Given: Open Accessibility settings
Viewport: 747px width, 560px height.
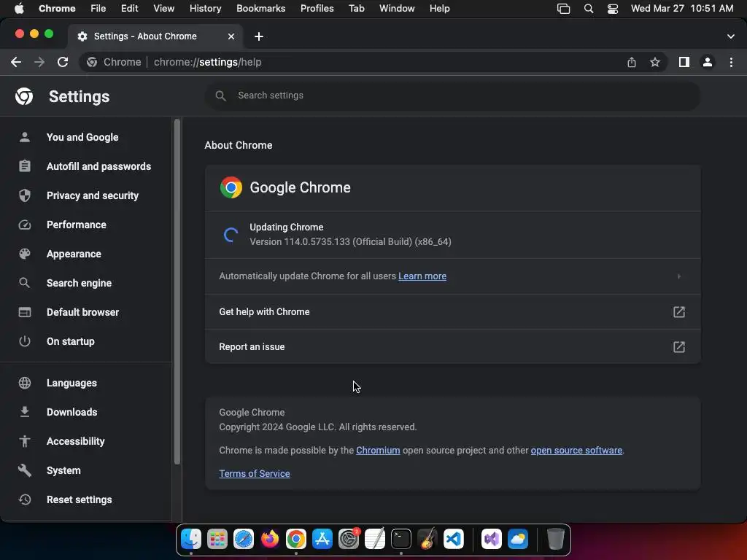Looking at the screenshot, I should (x=75, y=441).
